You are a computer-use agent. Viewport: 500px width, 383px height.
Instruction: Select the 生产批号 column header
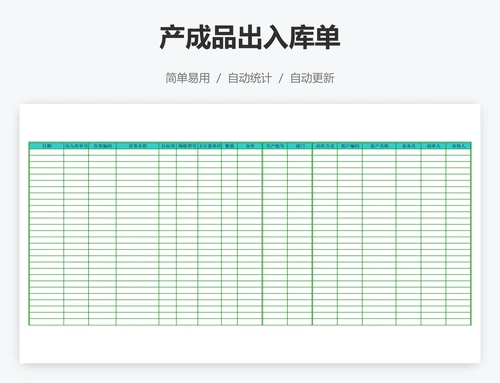click(275, 146)
